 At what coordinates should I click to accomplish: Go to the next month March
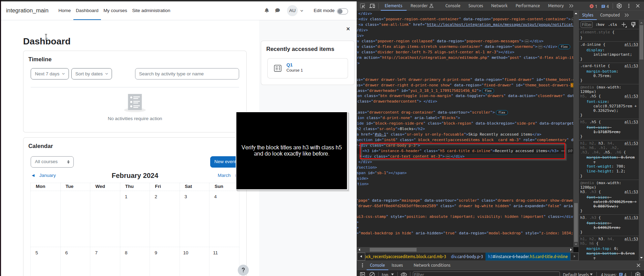click(224, 176)
